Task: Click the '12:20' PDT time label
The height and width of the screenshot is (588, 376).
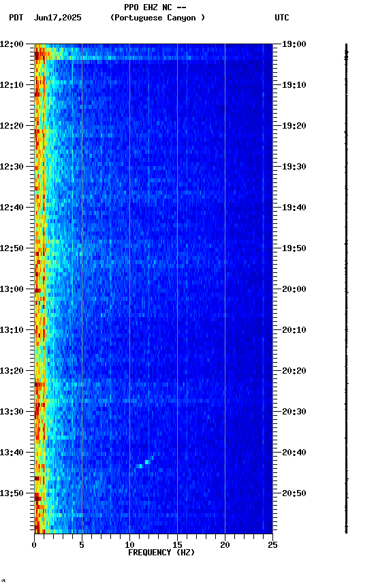Action: point(12,126)
